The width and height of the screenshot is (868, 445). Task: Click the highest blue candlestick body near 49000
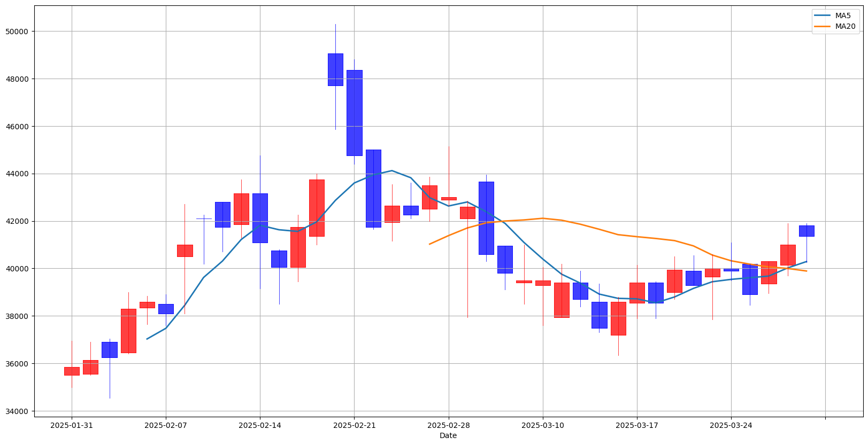pyautogui.click(x=335, y=69)
